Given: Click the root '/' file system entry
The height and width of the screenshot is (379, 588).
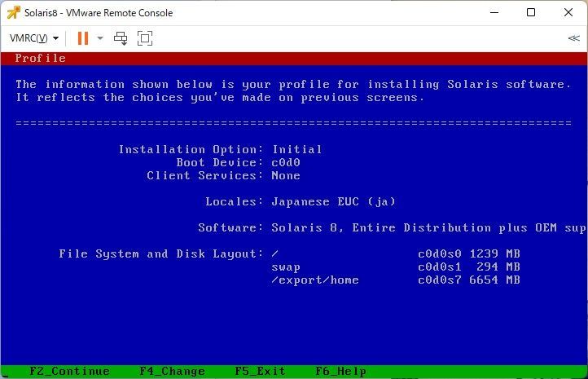Looking at the screenshot, I should (275, 254).
